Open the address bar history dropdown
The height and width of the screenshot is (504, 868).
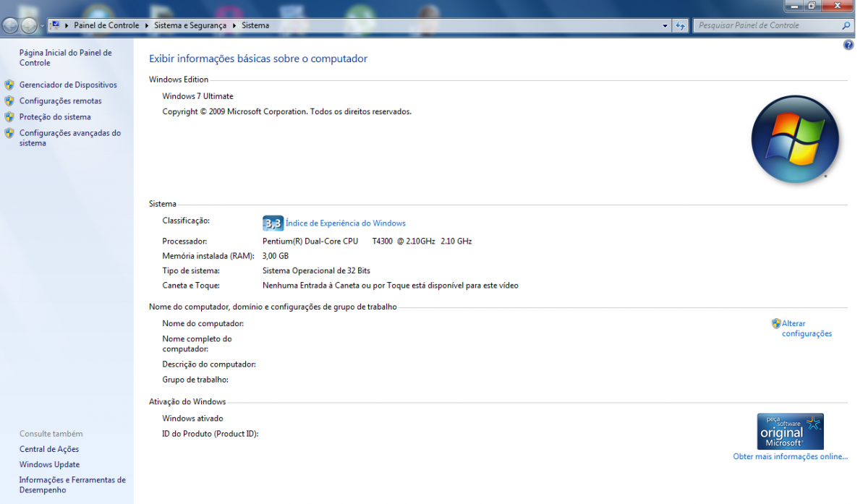[x=665, y=25]
